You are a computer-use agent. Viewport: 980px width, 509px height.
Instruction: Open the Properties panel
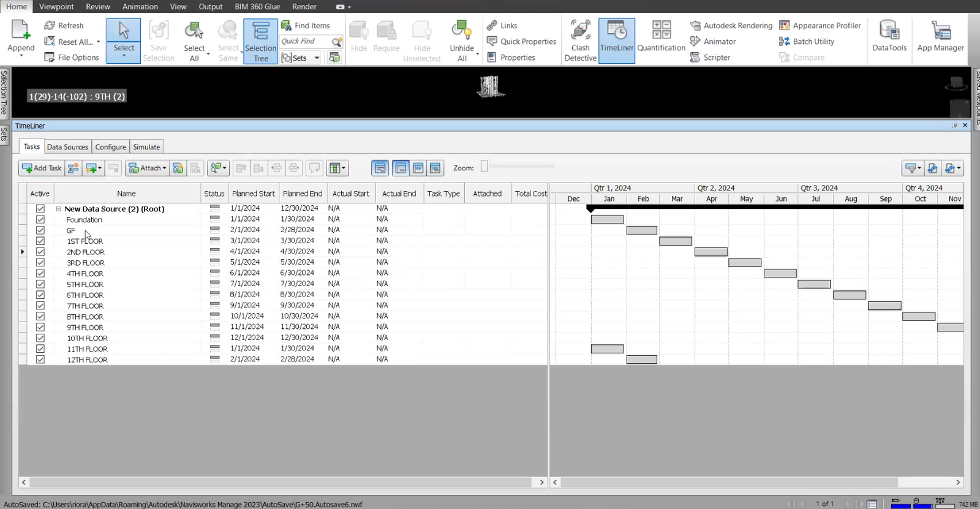coord(511,58)
